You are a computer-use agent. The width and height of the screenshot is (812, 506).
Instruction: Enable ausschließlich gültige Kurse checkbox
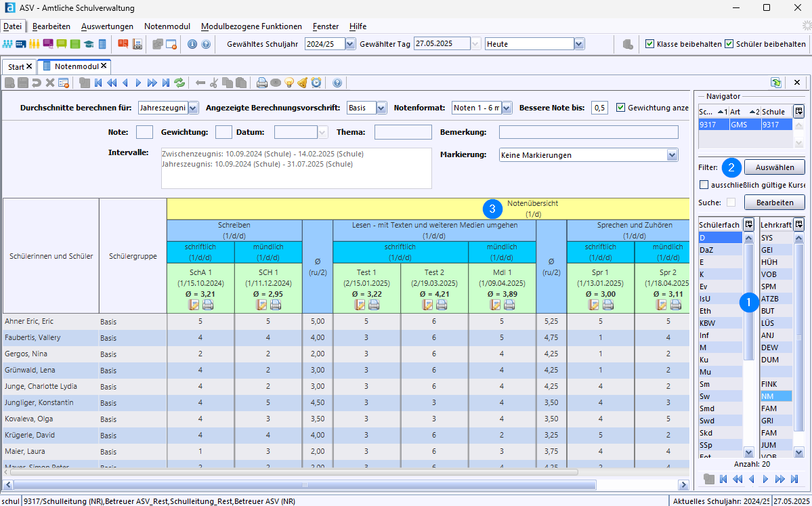(x=704, y=185)
